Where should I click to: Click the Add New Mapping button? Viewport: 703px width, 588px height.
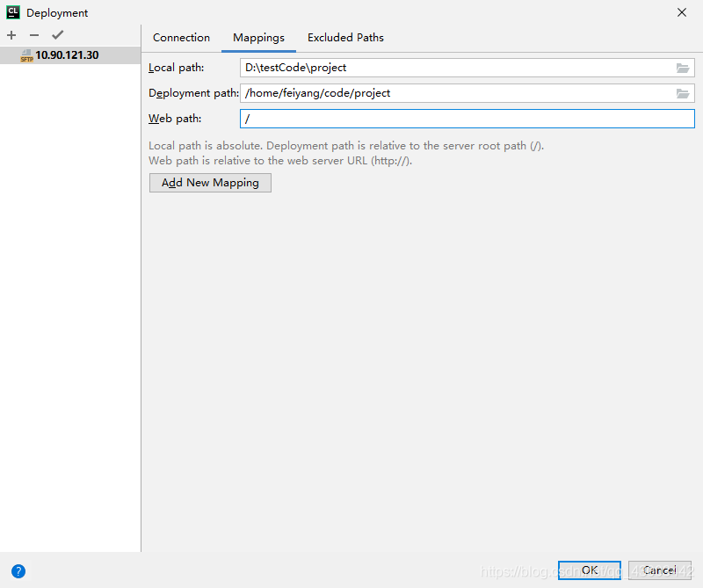tap(210, 183)
